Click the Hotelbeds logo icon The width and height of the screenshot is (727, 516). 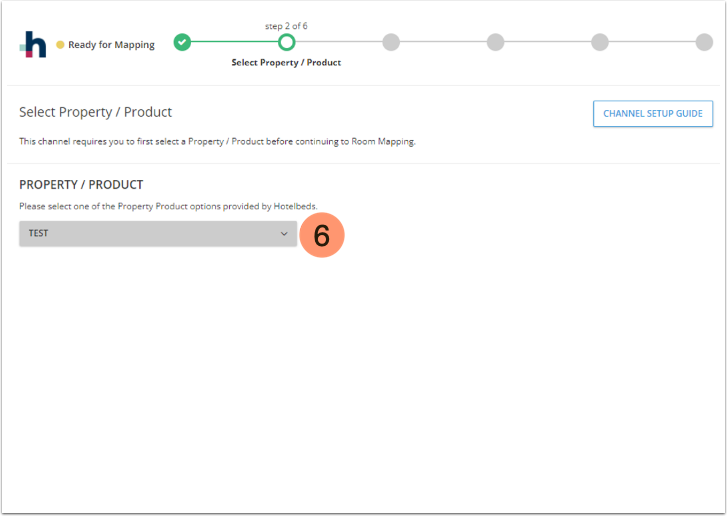tap(33, 45)
